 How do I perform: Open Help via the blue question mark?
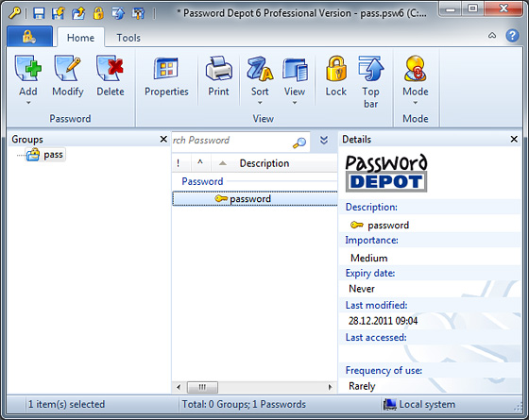click(x=512, y=36)
